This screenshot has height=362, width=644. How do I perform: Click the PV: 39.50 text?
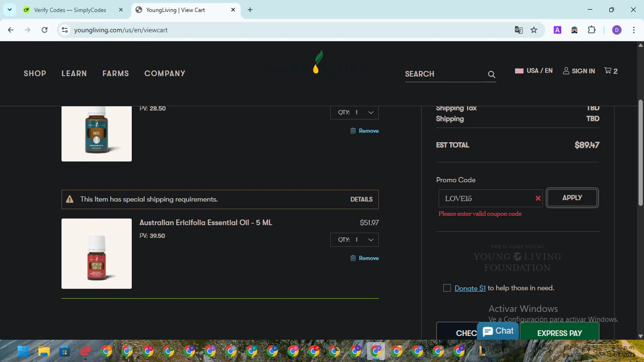[x=152, y=236]
